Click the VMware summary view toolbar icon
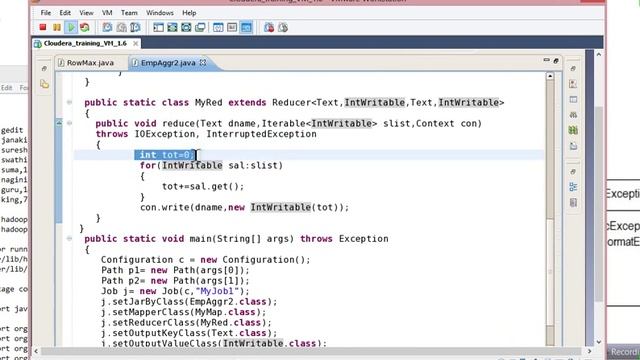This screenshot has height=360, width=640. point(218,27)
